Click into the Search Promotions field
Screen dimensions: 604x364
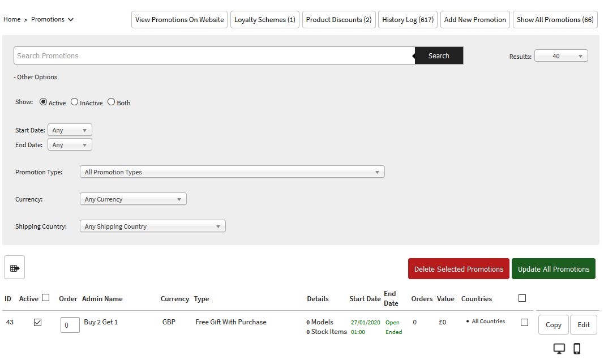tap(214, 56)
